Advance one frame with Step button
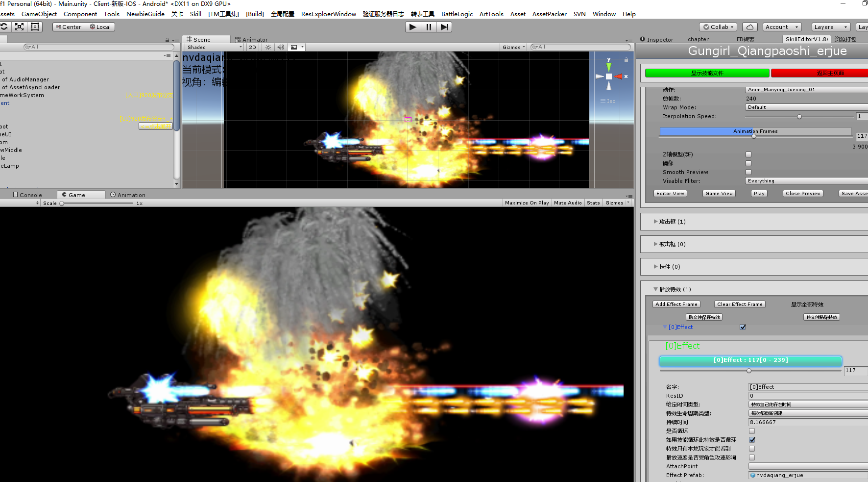Image resolution: width=868 pixels, height=482 pixels. [444, 27]
